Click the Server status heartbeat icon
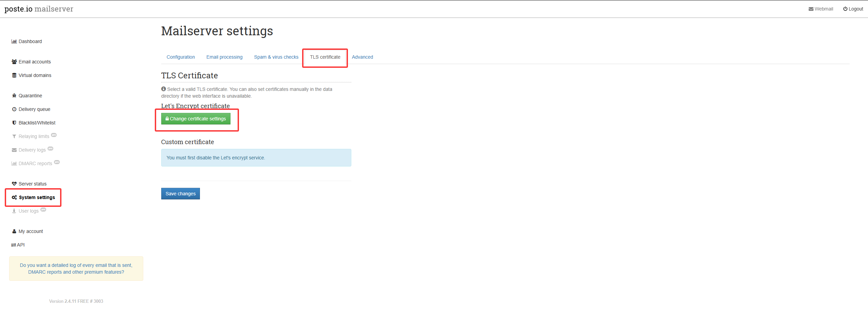Viewport: 868px width, 314px height. (14, 184)
